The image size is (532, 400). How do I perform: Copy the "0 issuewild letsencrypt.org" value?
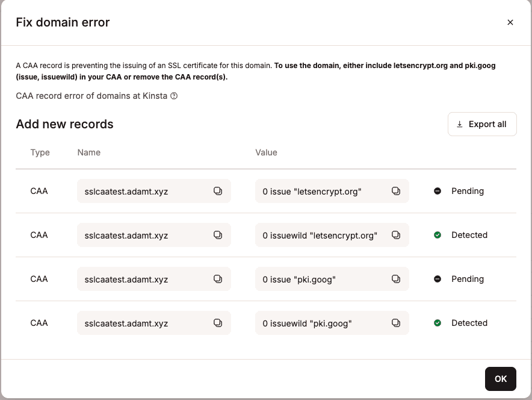click(x=396, y=235)
